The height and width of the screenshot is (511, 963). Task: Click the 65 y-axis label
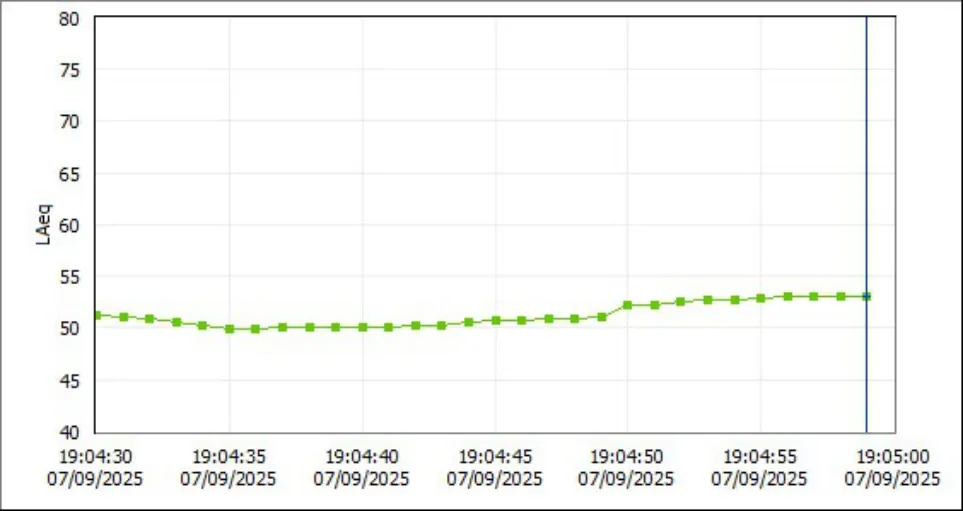pyautogui.click(x=69, y=174)
